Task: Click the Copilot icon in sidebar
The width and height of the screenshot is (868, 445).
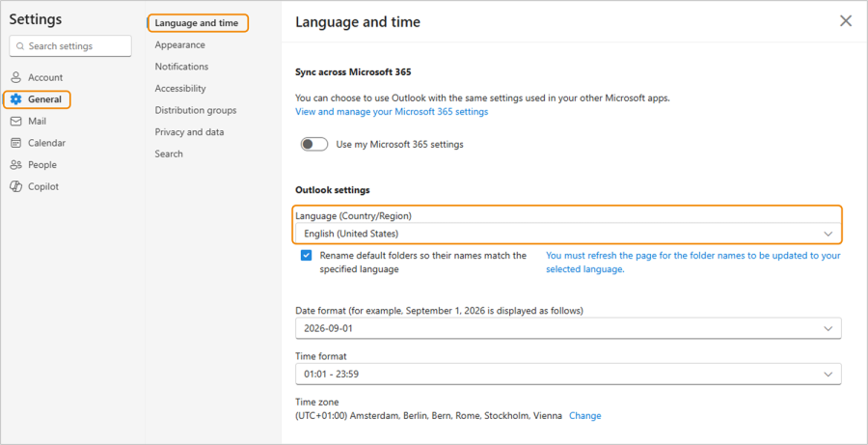Action: coord(16,186)
